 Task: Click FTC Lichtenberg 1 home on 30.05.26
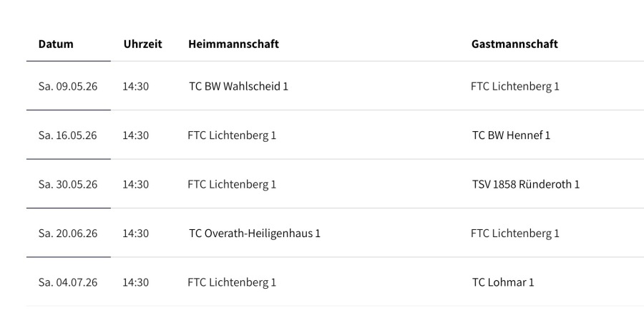[231, 184]
